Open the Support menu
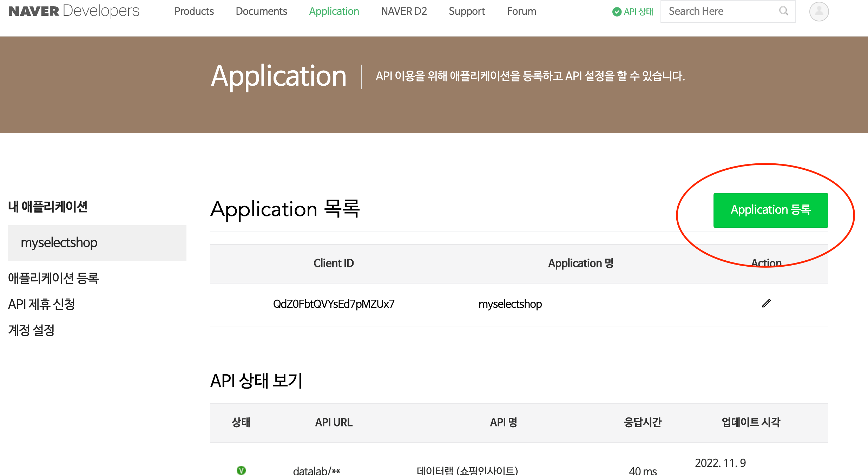Viewport: 868px width, 475px height. click(467, 11)
